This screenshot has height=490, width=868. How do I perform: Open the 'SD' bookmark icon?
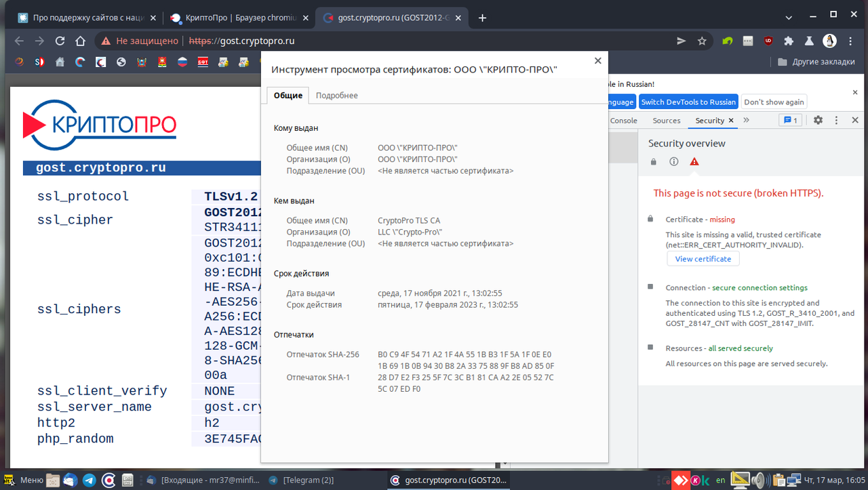39,62
